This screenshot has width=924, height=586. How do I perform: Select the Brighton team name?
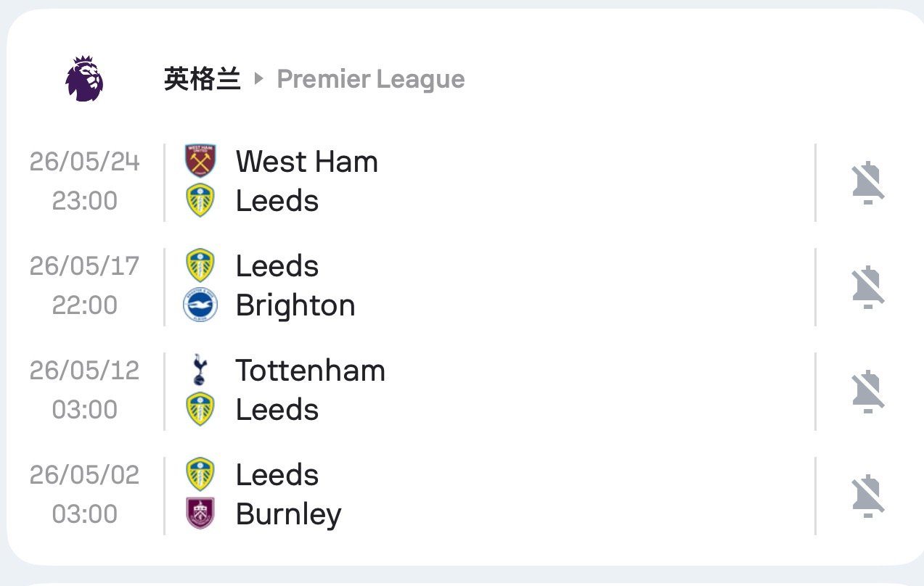[x=295, y=305]
